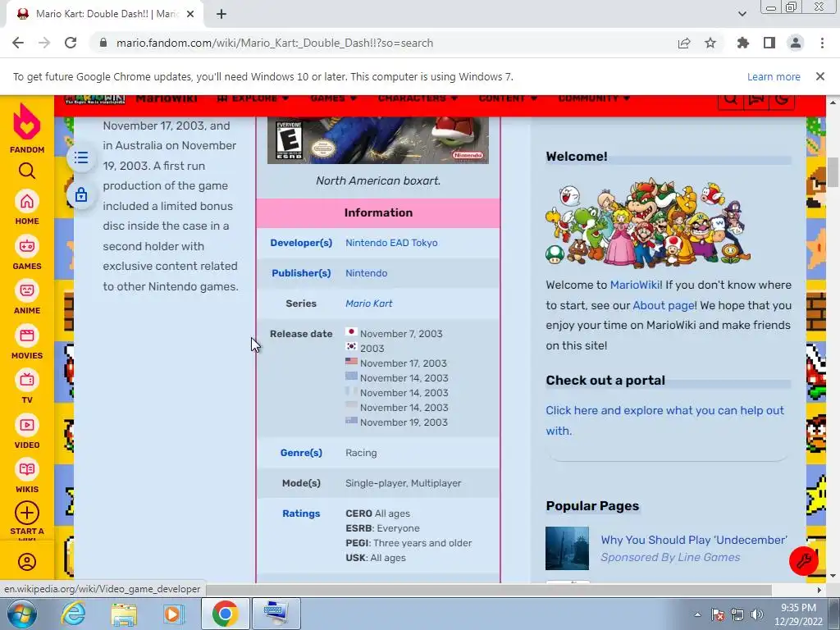Show hidden system tray icons arrow
The width and height of the screenshot is (840, 630).
tap(697, 614)
